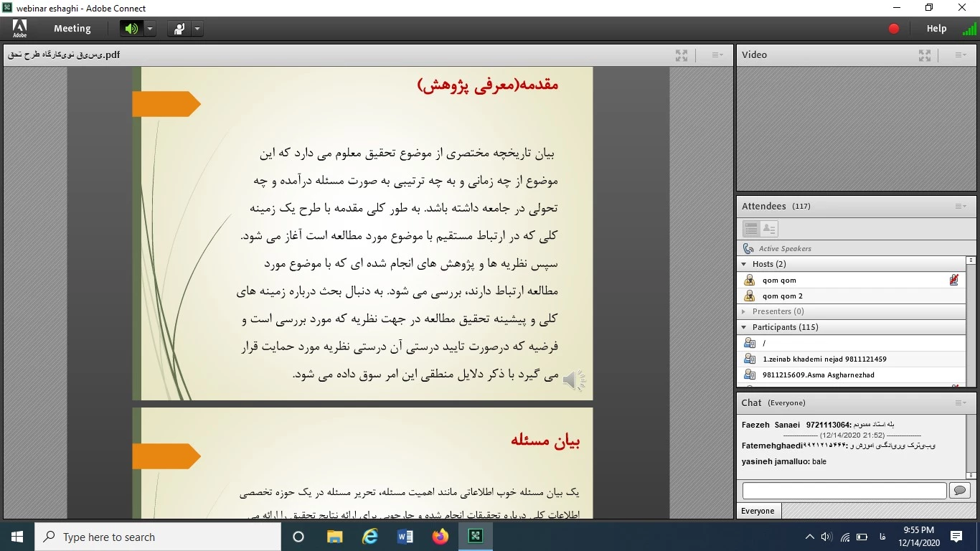Image resolution: width=980 pixels, height=551 pixels.
Task: Open the Meeting menu
Action: (72, 29)
